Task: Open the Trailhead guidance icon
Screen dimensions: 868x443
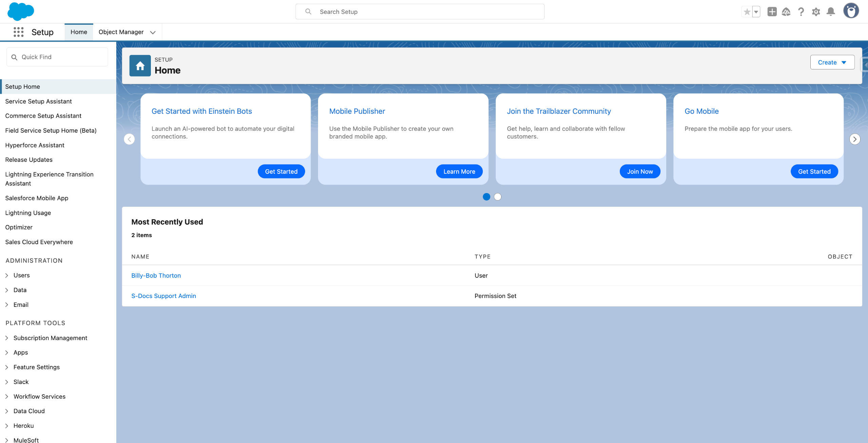Action: point(786,12)
